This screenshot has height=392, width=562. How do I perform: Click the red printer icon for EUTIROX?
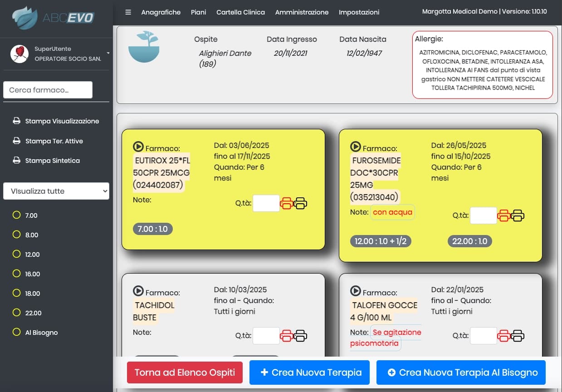(x=286, y=204)
